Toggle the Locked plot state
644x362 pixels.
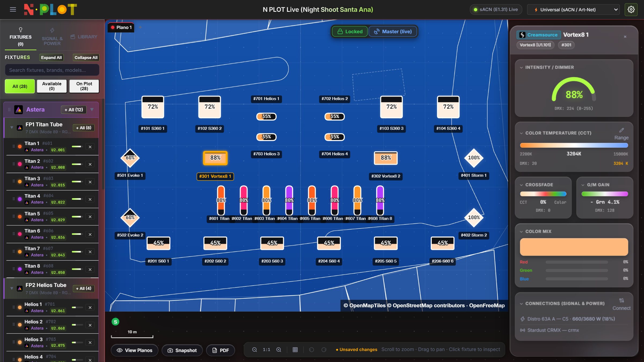click(350, 32)
